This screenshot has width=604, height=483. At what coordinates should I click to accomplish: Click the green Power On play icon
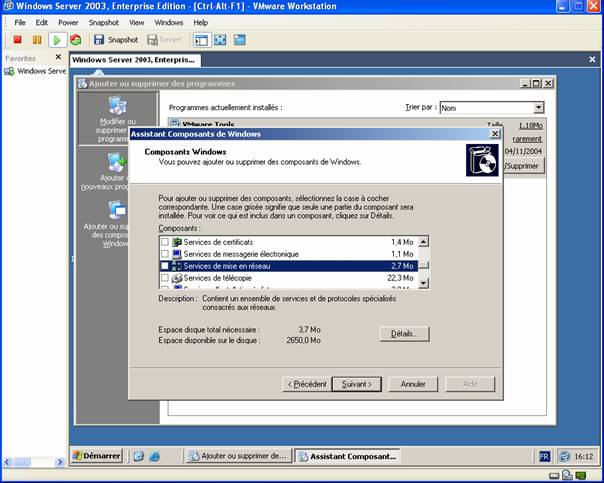click(57, 40)
